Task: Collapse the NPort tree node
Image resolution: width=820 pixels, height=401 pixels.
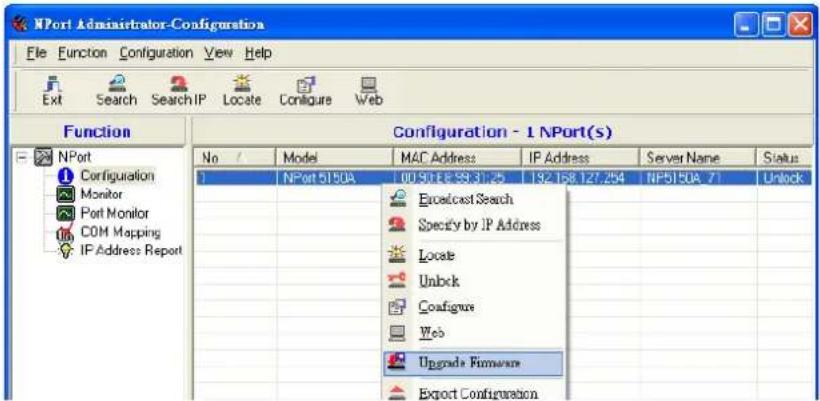Action: tap(19, 157)
